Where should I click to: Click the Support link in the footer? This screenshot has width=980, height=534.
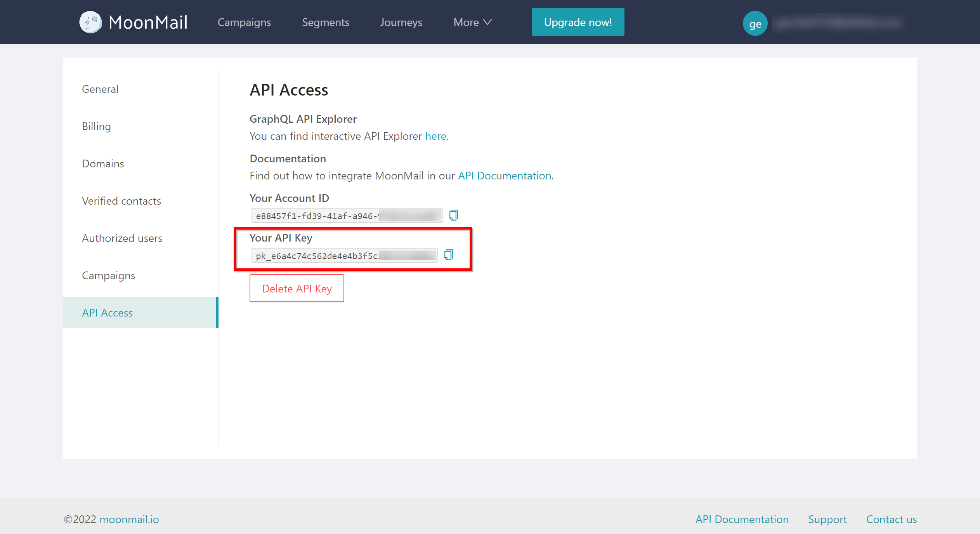[x=827, y=520]
